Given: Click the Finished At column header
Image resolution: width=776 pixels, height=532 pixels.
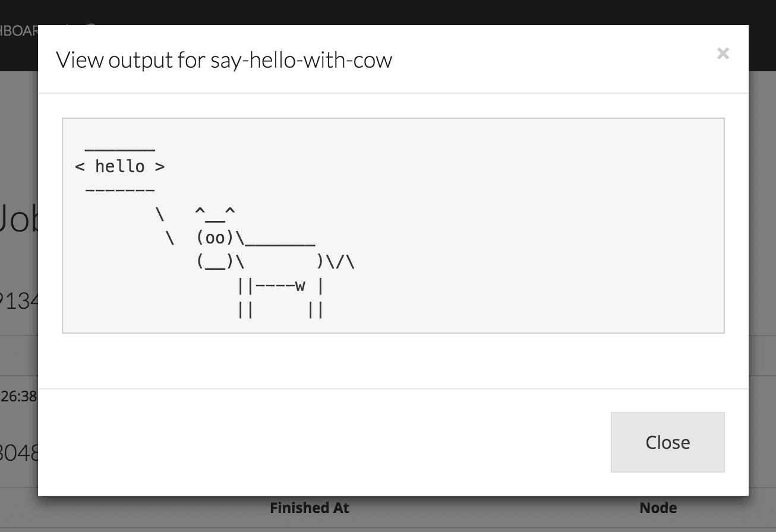Looking at the screenshot, I should [x=310, y=508].
